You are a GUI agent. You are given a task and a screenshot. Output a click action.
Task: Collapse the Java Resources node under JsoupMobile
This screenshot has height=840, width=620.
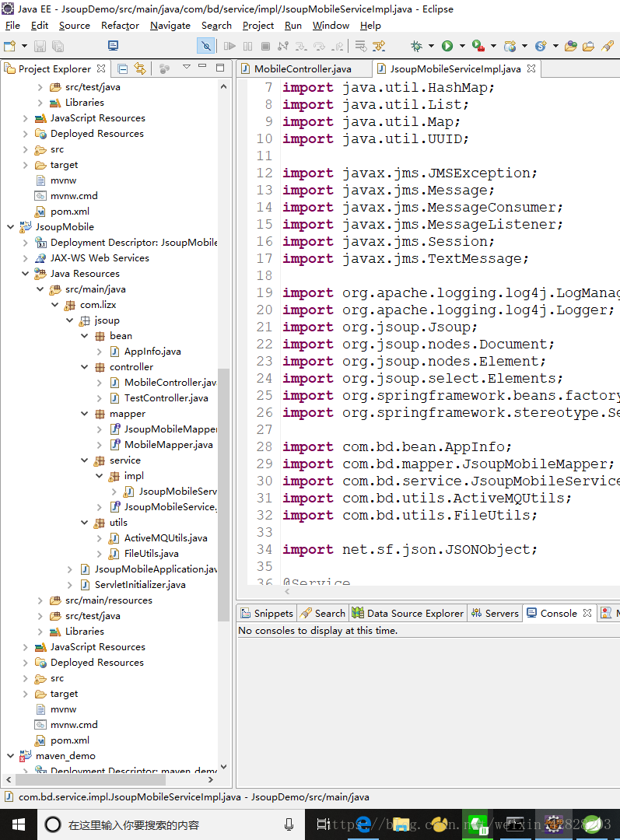pos(25,274)
